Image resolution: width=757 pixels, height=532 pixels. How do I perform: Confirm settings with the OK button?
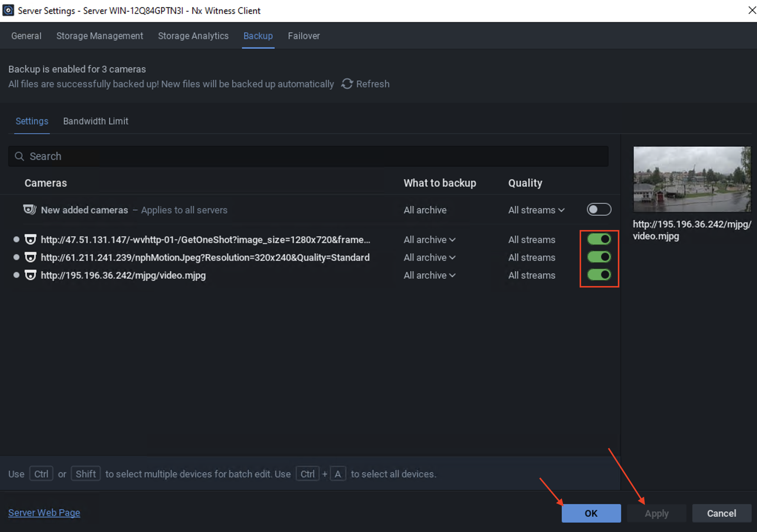click(591, 513)
